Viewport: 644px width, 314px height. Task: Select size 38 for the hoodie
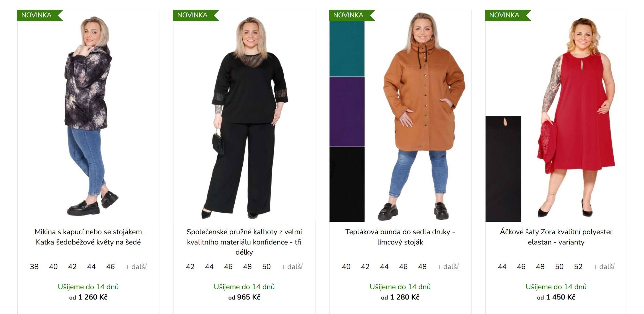34,267
